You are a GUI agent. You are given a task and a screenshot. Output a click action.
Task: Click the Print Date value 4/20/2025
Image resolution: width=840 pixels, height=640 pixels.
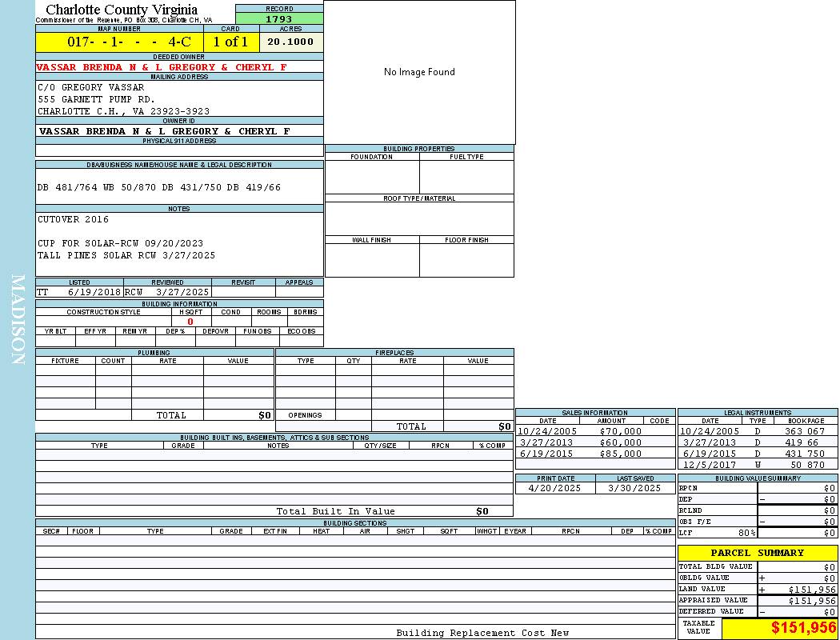point(555,488)
